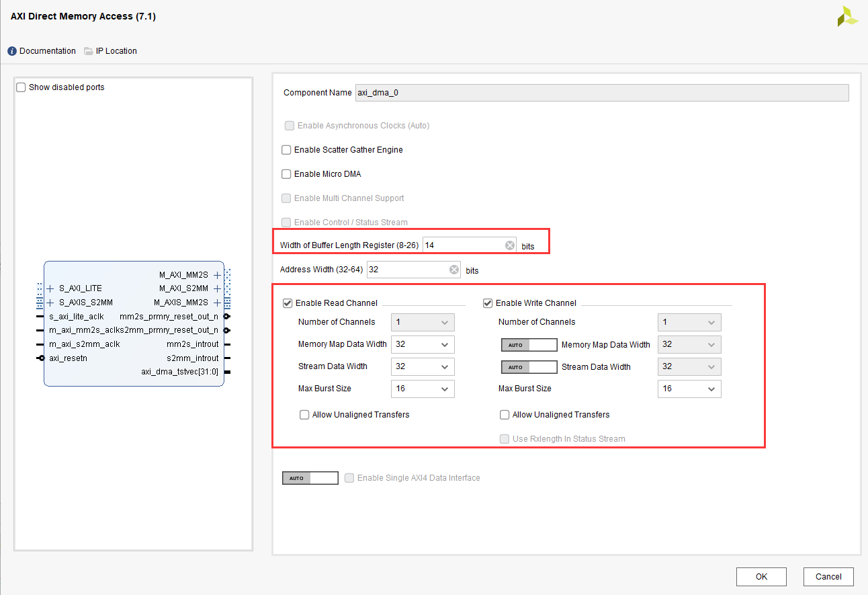The width and height of the screenshot is (868, 595).
Task: Click the OK button
Action: tap(761, 577)
